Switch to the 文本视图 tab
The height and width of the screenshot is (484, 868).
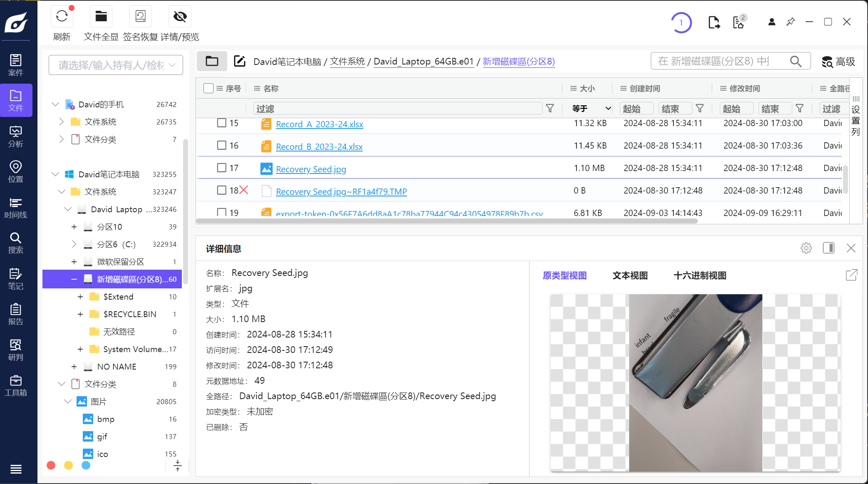(630, 276)
